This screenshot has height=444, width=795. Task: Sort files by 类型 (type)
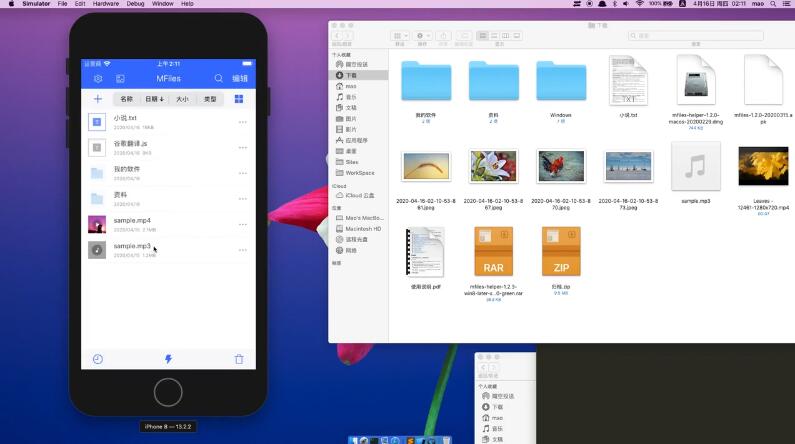210,99
